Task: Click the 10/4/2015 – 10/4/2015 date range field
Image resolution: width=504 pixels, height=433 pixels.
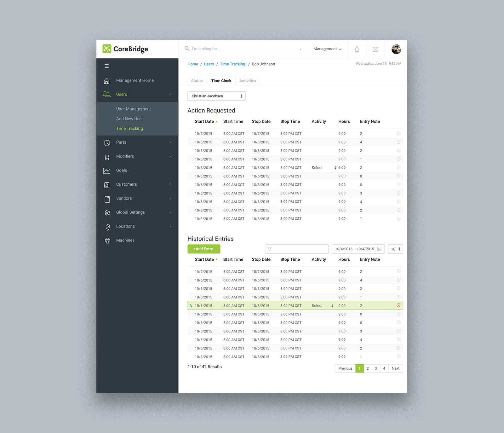Action: (358, 249)
